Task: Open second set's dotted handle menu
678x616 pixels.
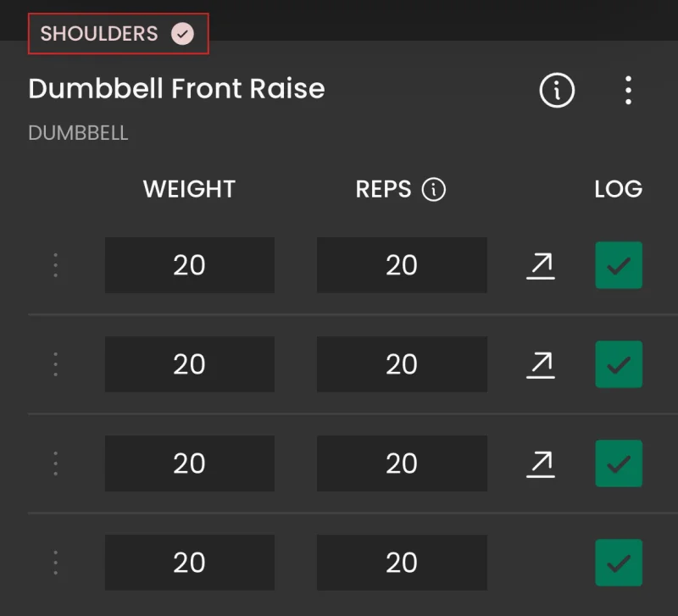Action: pos(55,364)
